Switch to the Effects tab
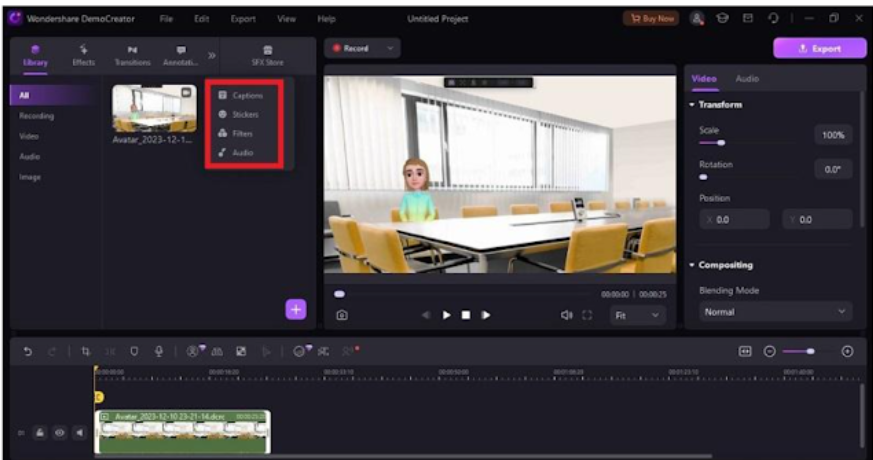 point(84,56)
